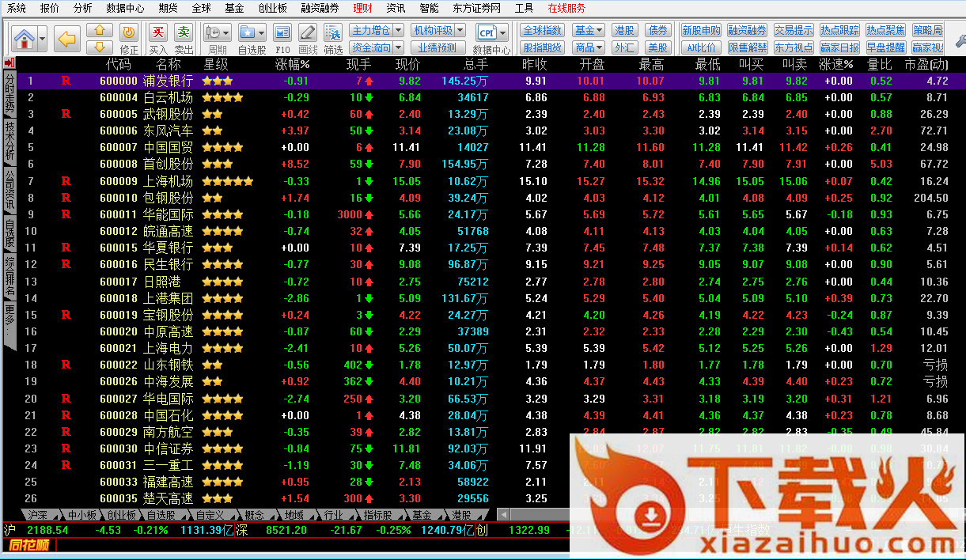Open the dropdown arrow beside the home icon
966x560 pixels.
[42, 38]
